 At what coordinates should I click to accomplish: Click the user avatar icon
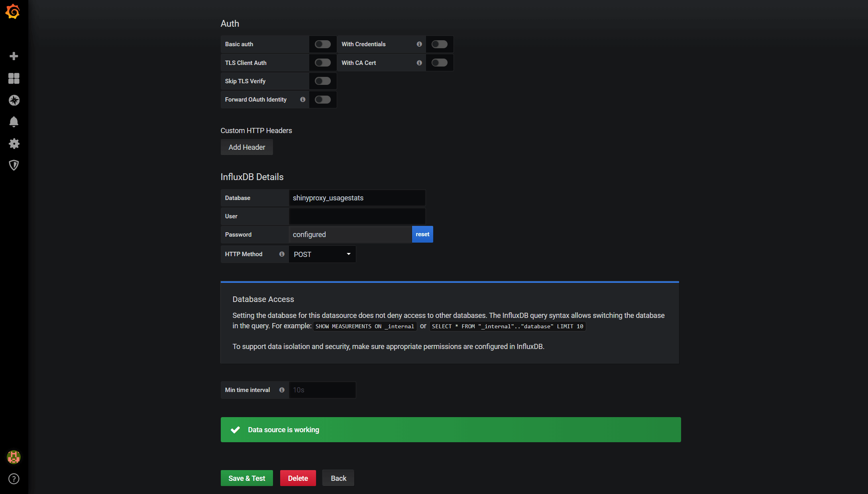coord(14,457)
